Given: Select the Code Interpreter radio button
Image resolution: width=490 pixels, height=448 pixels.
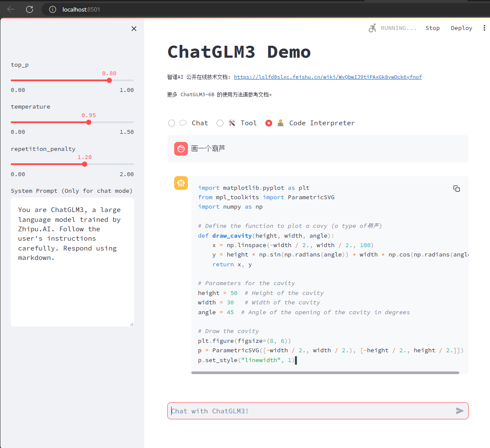Looking at the screenshot, I should click(268, 123).
